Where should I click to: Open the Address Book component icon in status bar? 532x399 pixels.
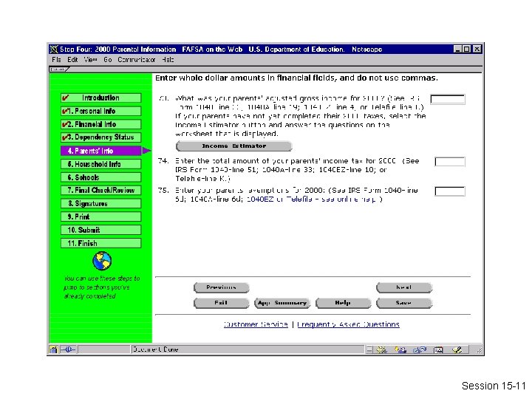[438, 349]
